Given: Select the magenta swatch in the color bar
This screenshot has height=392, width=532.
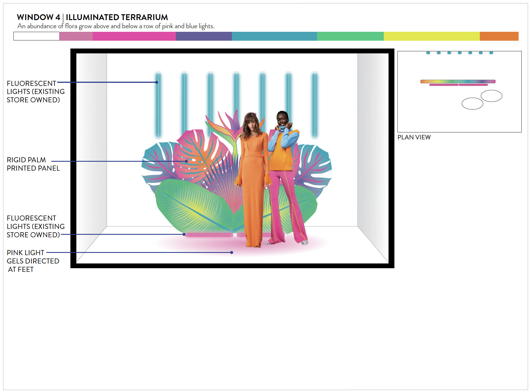Looking at the screenshot, I should (x=134, y=36).
